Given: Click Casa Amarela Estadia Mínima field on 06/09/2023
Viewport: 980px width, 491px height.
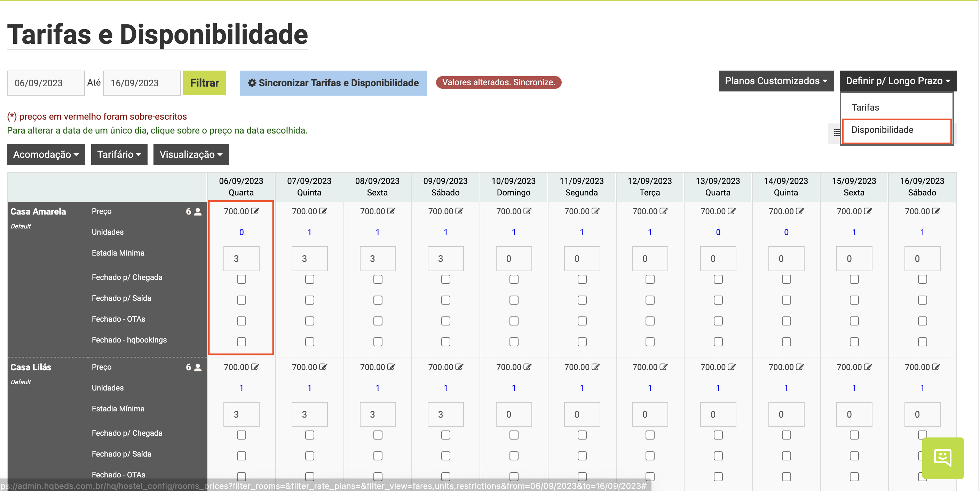Looking at the screenshot, I should 242,259.
